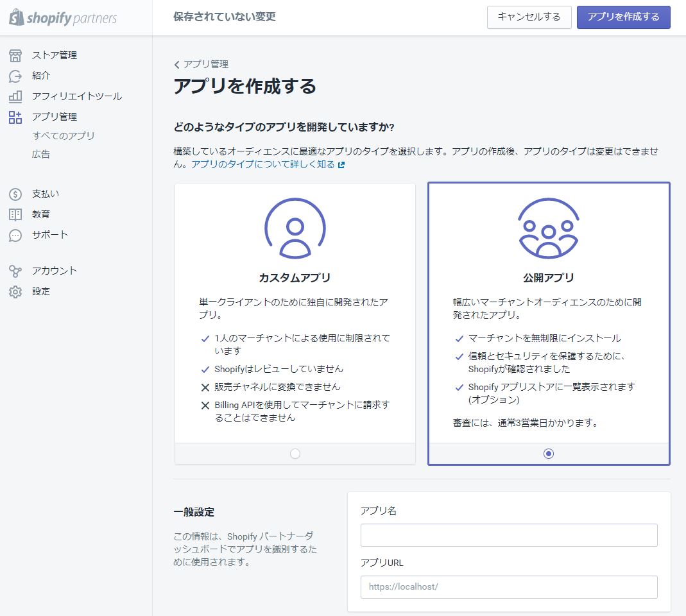Click the アカウント nodes icon
Image resolution: width=686 pixels, height=616 pixels.
[15, 271]
